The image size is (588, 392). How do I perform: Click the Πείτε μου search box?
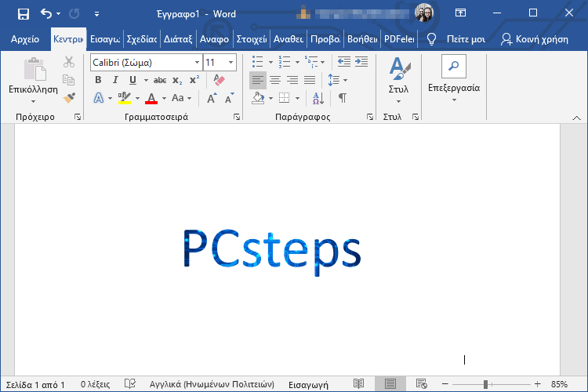coord(457,39)
